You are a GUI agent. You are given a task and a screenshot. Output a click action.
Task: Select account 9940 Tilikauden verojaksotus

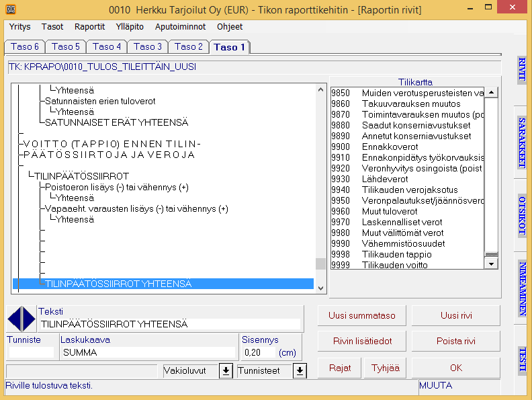tap(407, 190)
